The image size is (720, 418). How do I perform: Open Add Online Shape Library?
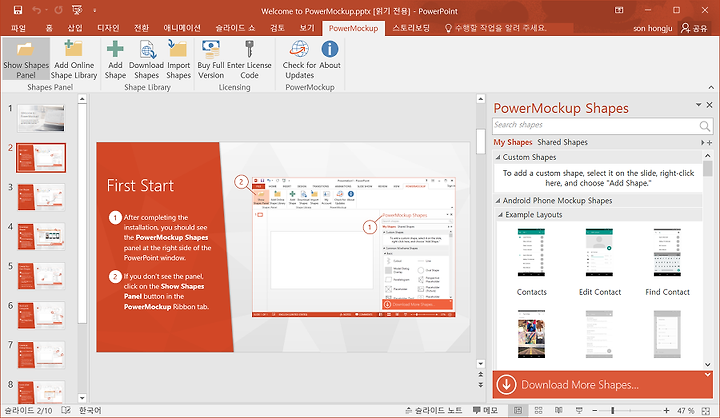73,59
